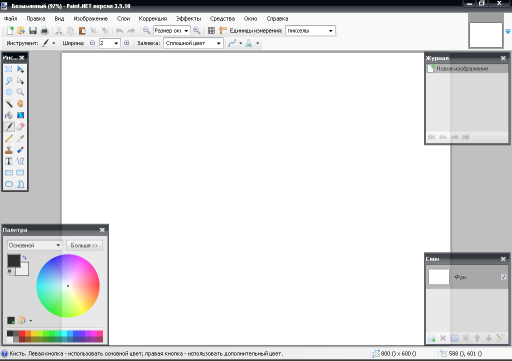The image size is (512, 361).
Task: Select the Pan hand tool
Action: pos(20,104)
